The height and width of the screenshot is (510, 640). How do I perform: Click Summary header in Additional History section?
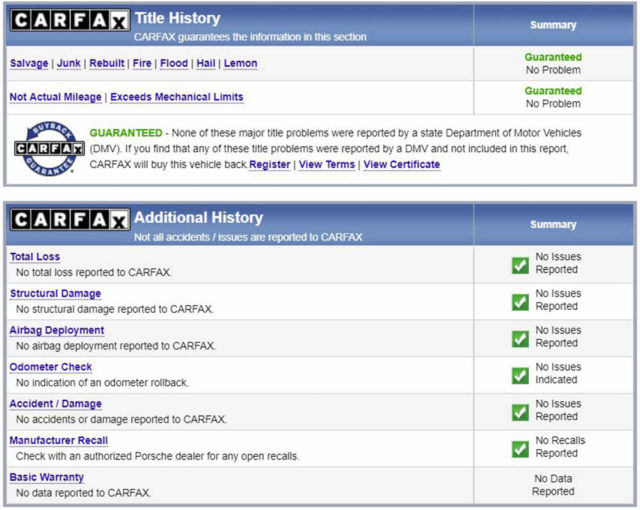click(x=553, y=224)
